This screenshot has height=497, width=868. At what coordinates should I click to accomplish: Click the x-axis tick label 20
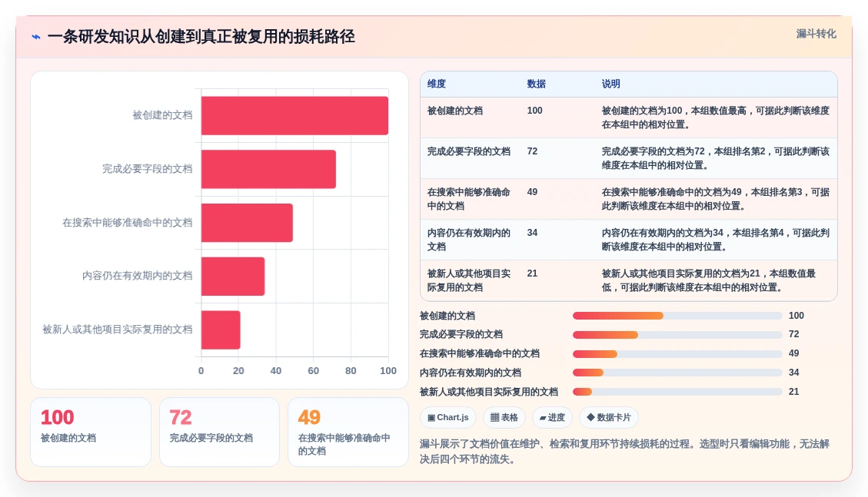tap(238, 371)
